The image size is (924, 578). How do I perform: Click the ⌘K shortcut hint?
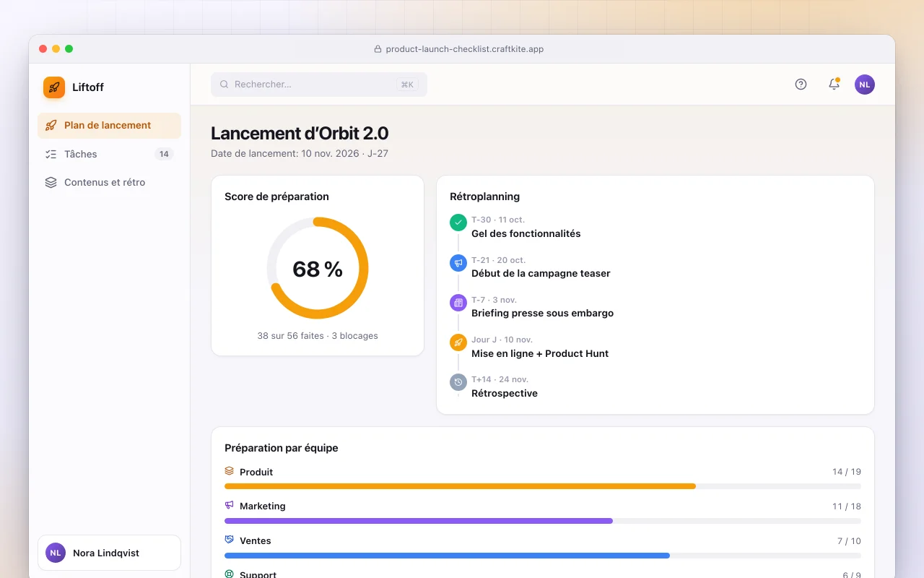coord(407,85)
